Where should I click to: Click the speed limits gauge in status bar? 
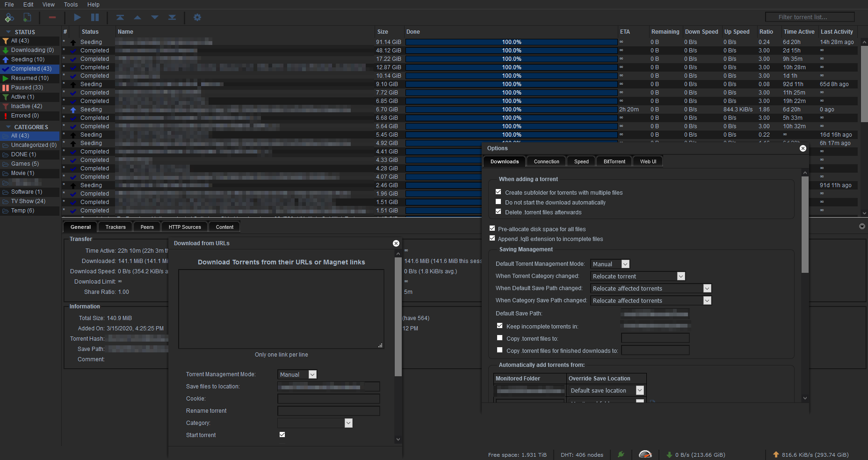[645, 454]
